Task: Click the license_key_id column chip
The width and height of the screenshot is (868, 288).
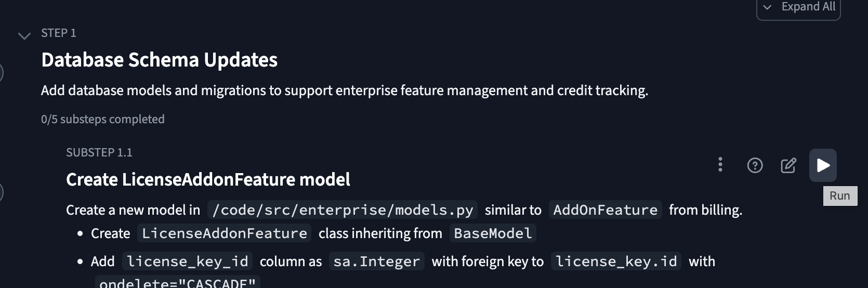Action: [x=187, y=261]
